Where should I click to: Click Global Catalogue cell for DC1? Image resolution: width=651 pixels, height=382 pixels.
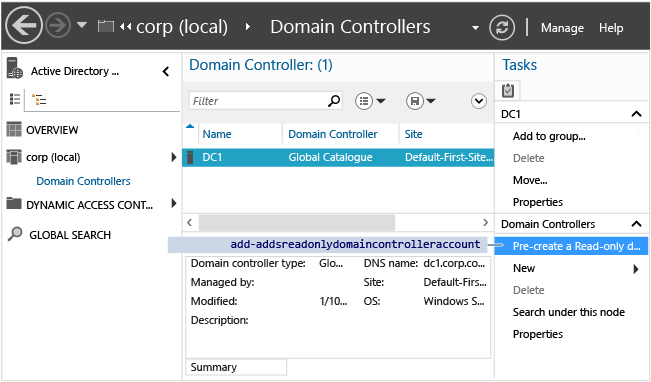(330, 157)
